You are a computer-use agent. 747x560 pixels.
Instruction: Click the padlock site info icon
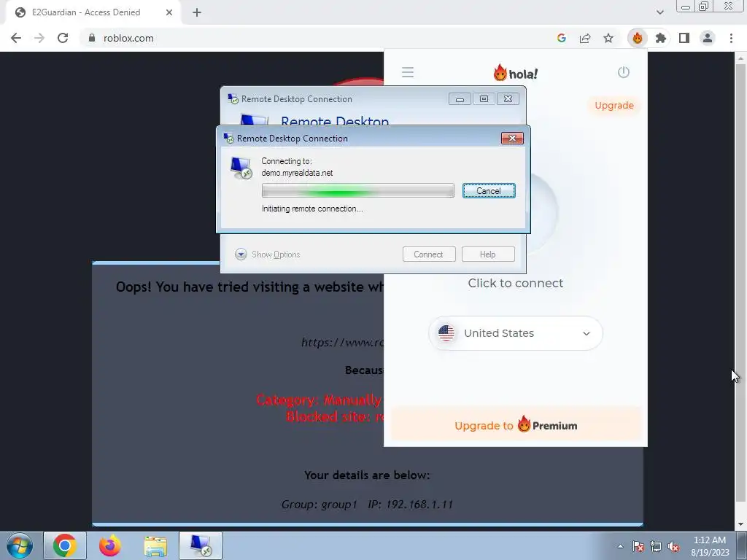(92, 38)
